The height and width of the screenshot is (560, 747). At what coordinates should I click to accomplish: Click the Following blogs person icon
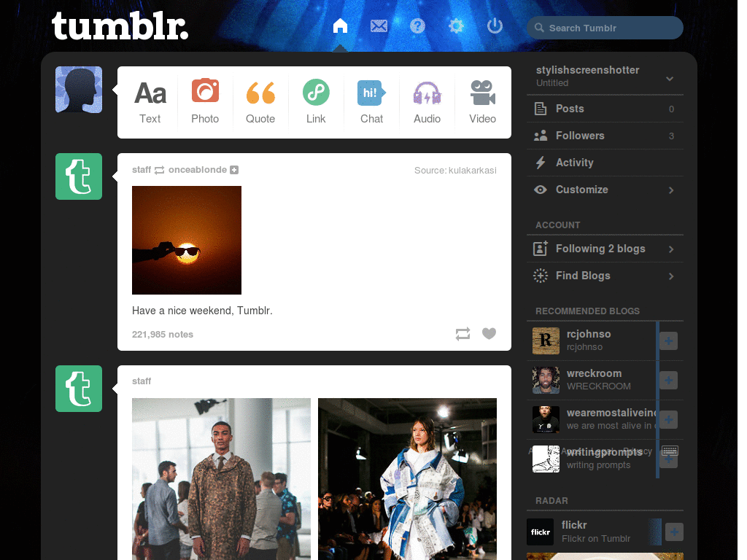click(x=541, y=249)
